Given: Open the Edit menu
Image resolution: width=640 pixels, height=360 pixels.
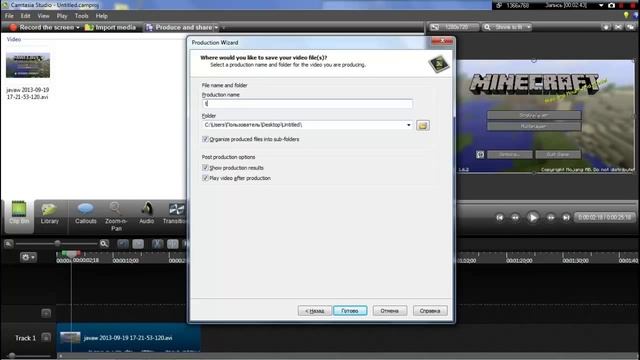Looking at the screenshot, I should coord(25,16).
